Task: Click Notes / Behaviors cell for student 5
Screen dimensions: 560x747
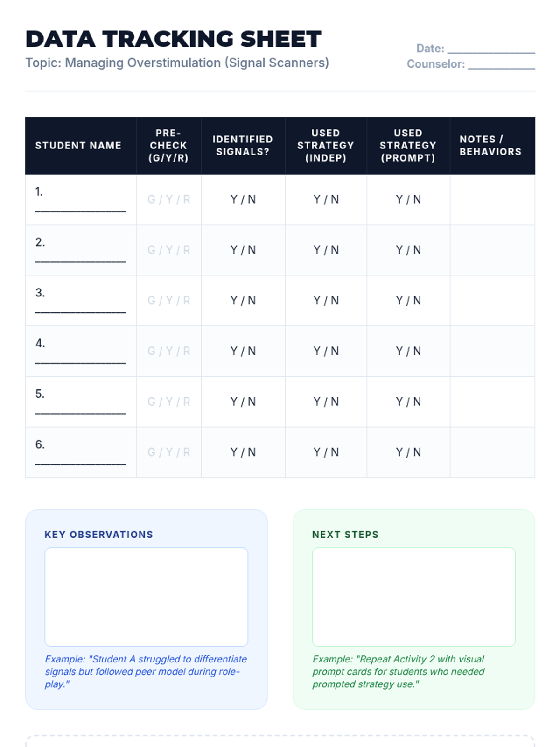Action: (492, 402)
